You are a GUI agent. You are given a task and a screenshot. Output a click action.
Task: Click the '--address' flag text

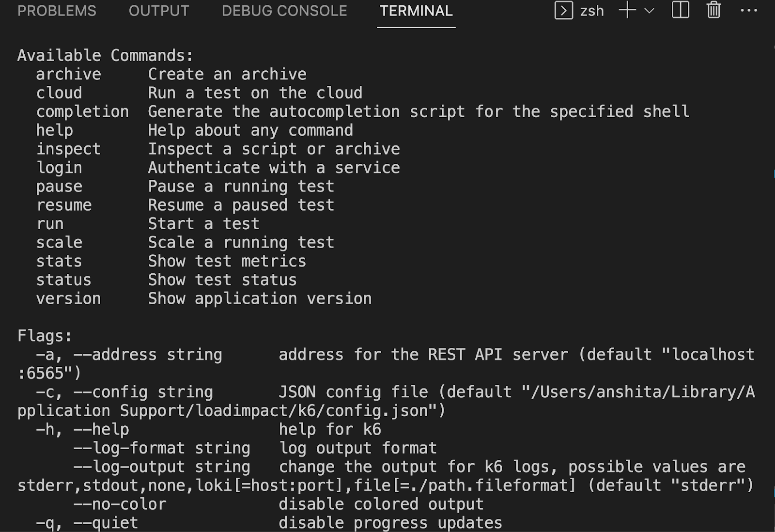115,355
